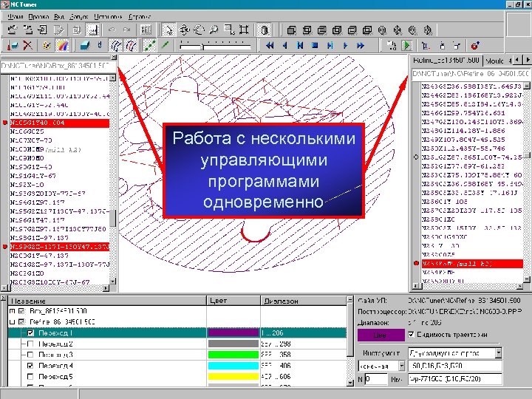Toggle the Переход 2 checkbox
This screenshot has width=532, height=399.
(x=30, y=344)
